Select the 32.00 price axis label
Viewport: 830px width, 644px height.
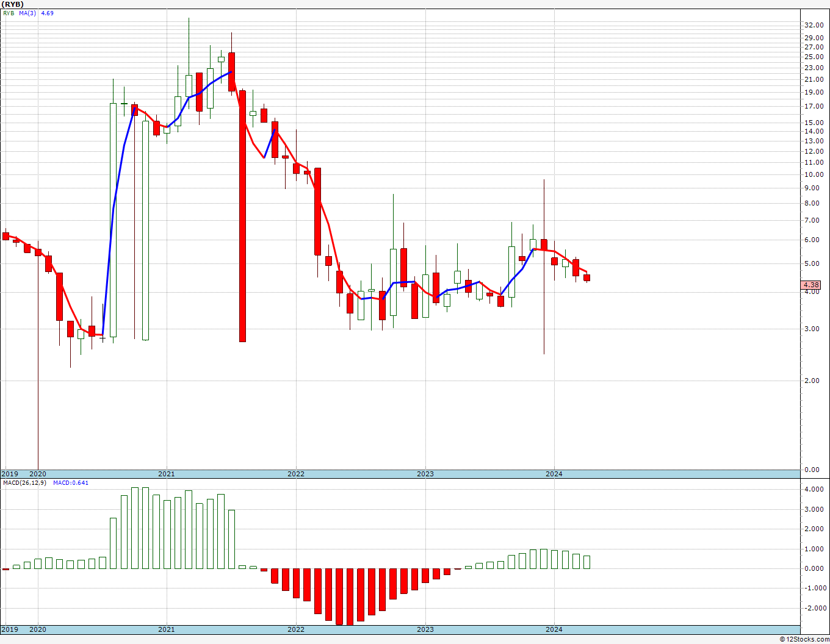click(814, 25)
